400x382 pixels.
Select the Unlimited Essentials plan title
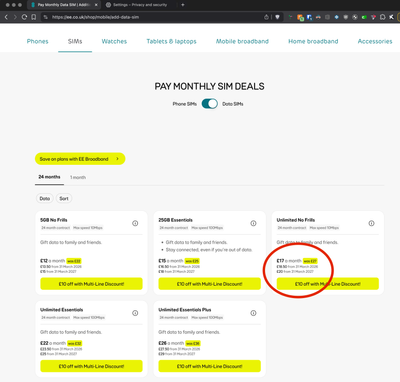[62, 310]
